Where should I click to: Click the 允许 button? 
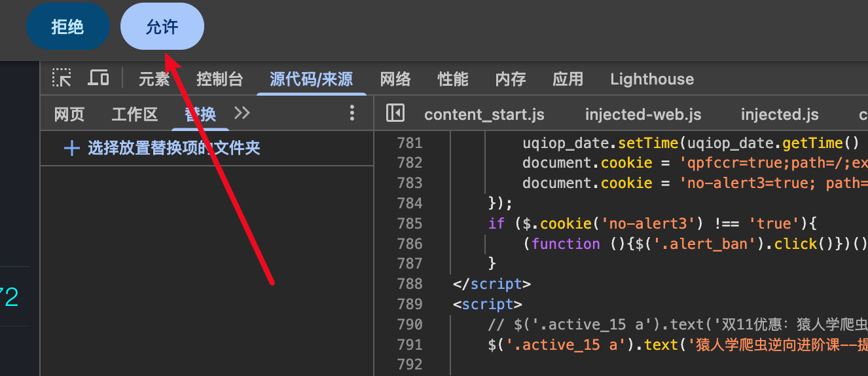point(162,26)
